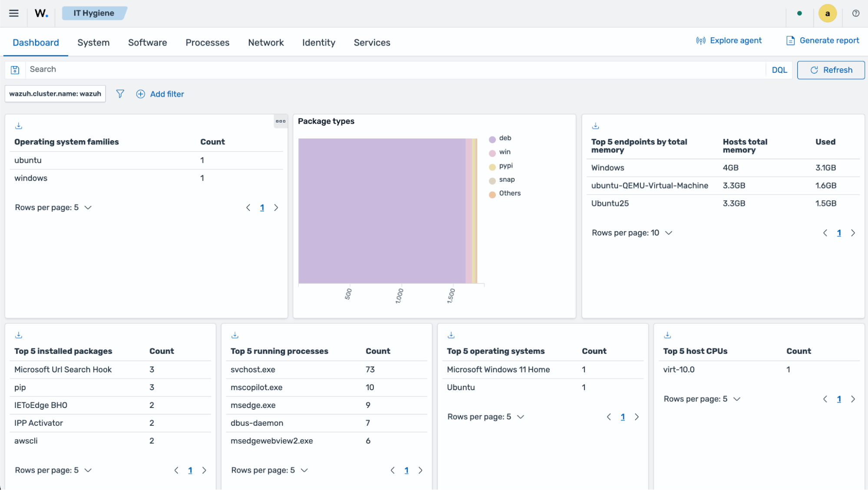Toggle pypi series in Package types legend
The width and height of the screenshot is (868, 490).
click(501, 166)
